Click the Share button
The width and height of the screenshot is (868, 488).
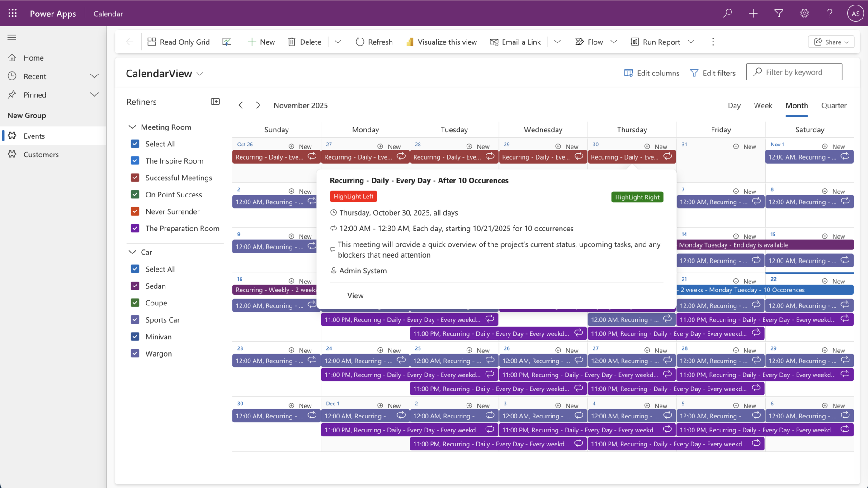(x=831, y=42)
